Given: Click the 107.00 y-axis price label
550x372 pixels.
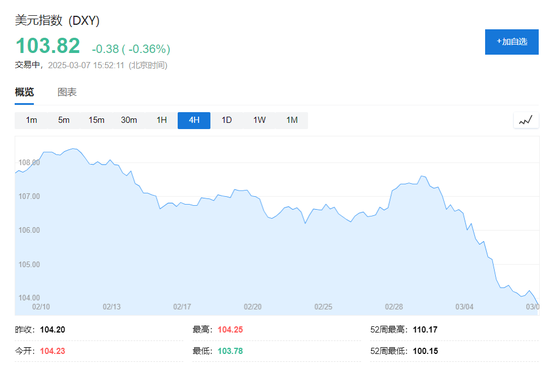Looking at the screenshot, I should pyautogui.click(x=29, y=196).
